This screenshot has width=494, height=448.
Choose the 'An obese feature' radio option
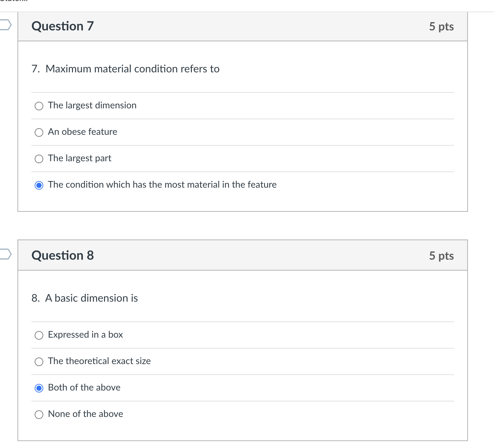pos(39,132)
